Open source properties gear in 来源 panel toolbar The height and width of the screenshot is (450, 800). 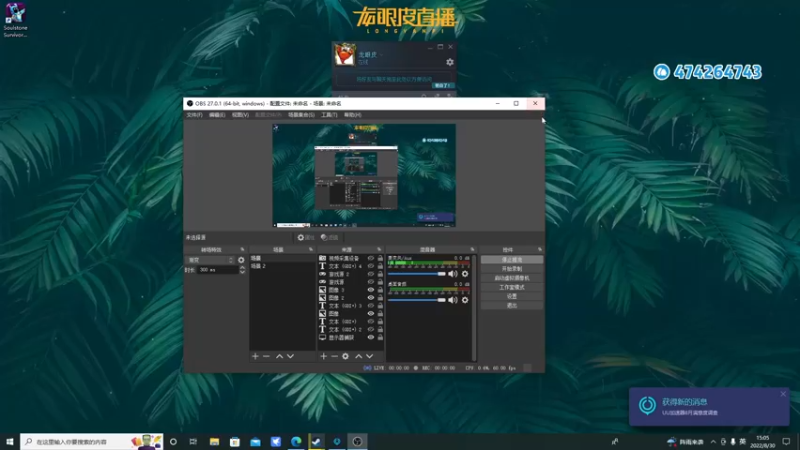[345, 356]
